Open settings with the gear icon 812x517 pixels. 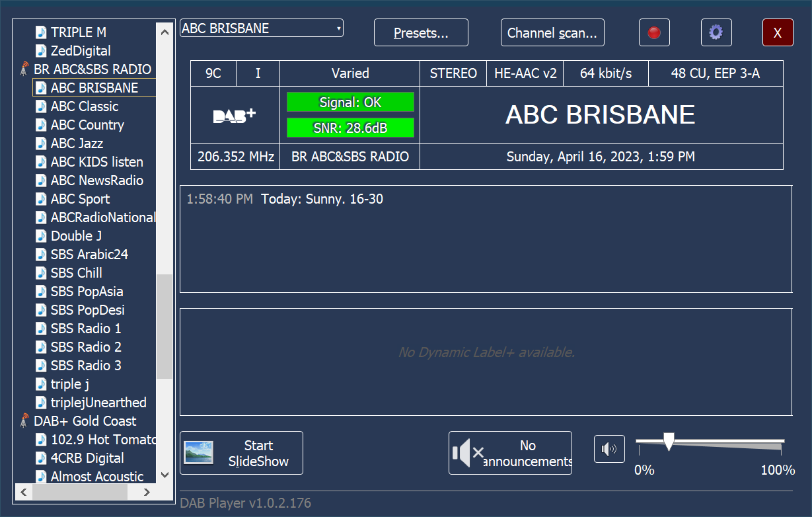point(716,32)
